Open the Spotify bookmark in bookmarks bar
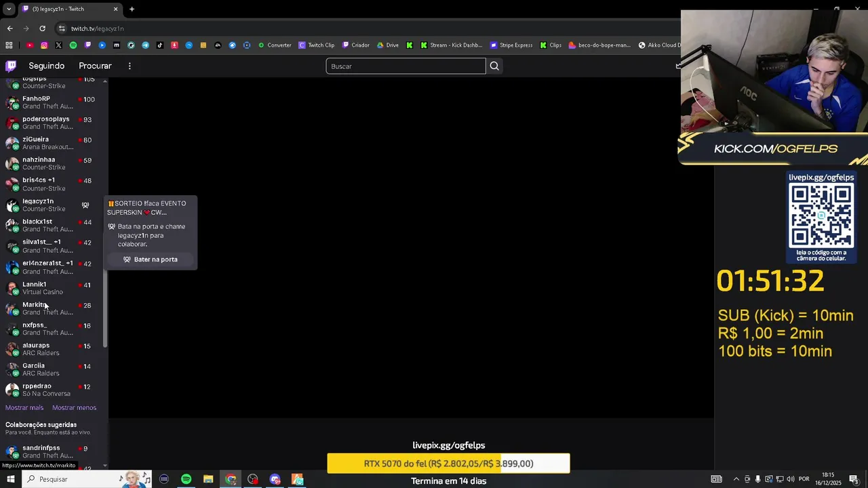Image resolution: width=868 pixels, height=488 pixels. point(73,45)
